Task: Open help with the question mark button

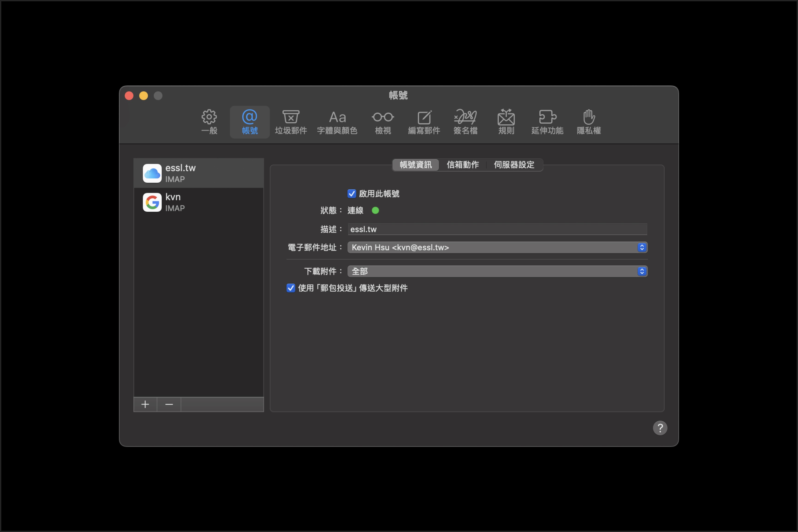Action: [x=659, y=428]
